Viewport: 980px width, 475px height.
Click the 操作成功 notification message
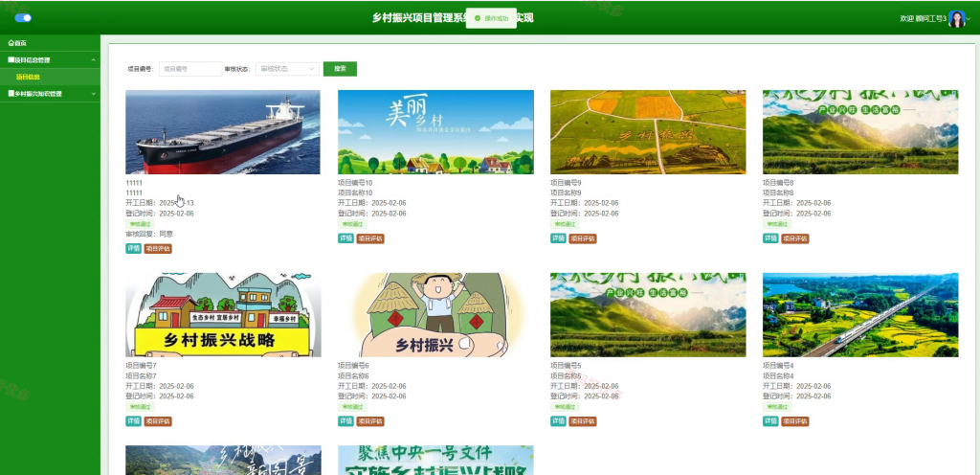[x=491, y=18]
